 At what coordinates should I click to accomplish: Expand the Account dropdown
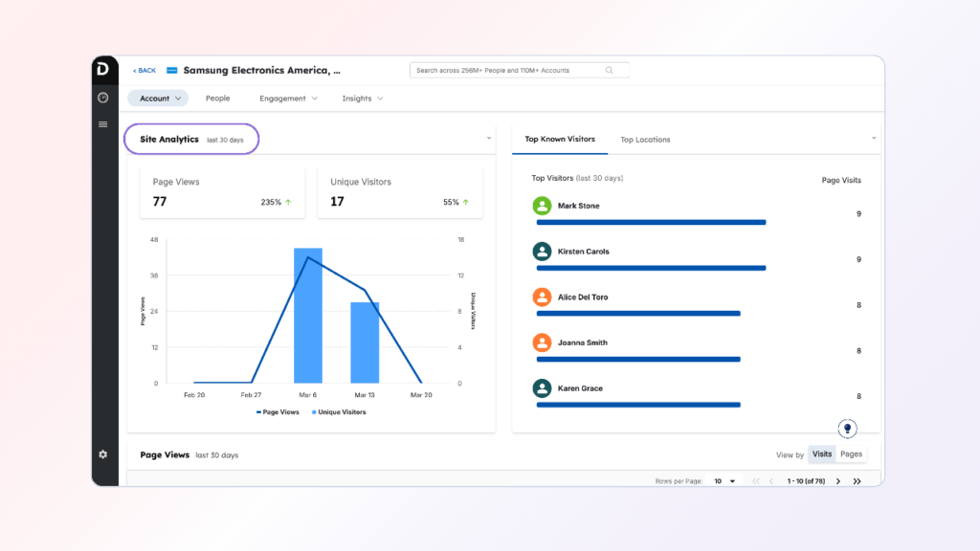(159, 99)
